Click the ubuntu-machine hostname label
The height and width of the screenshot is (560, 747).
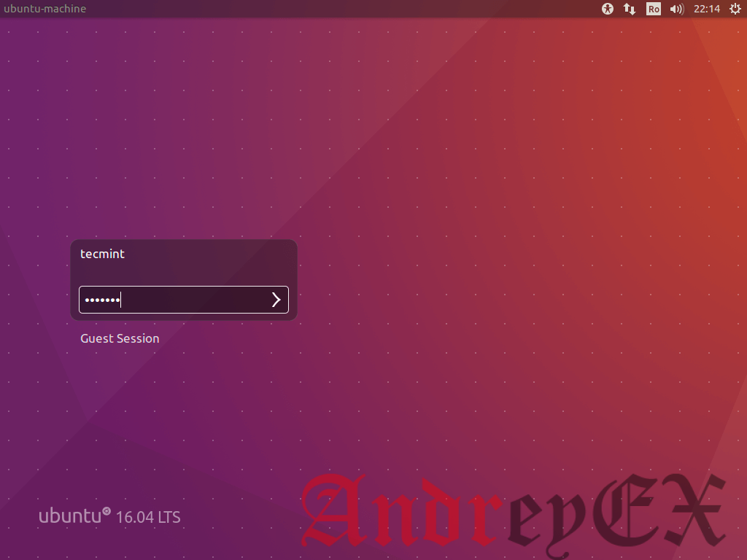pyautogui.click(x=44, y=9)
